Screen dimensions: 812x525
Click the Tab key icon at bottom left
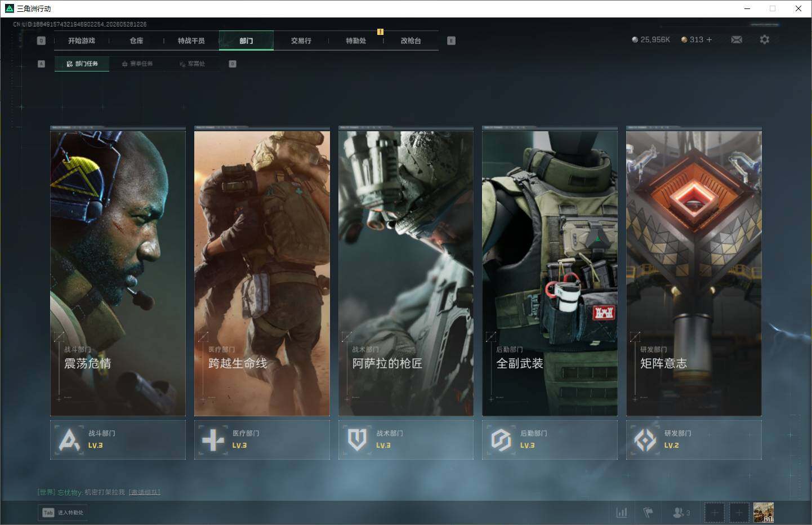click(x=48, y=513)
